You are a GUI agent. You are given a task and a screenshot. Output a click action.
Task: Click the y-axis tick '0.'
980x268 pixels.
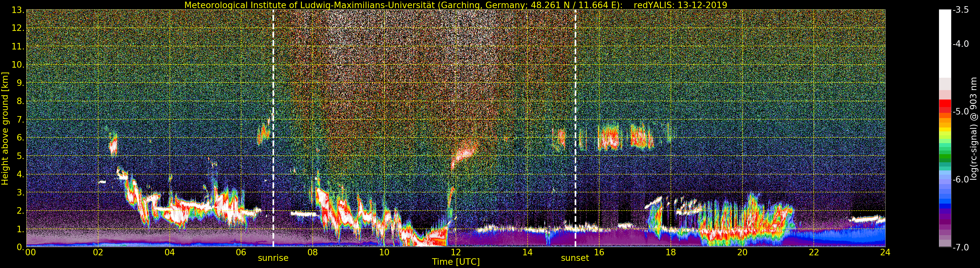(x=20, y=247)
